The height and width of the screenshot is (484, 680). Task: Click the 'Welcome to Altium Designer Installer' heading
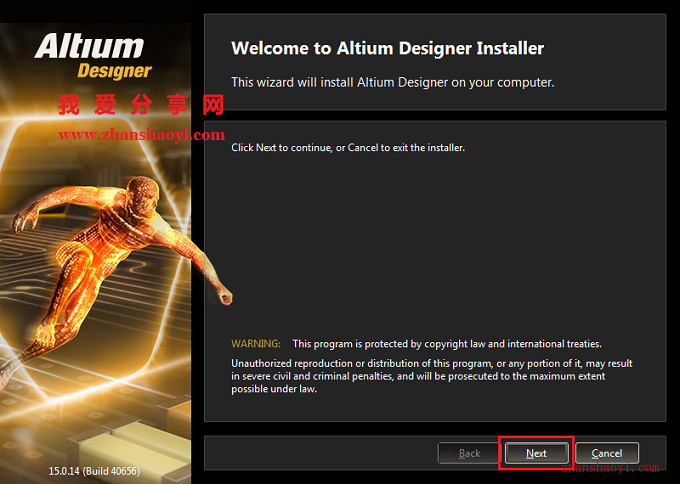pos(387,48)
